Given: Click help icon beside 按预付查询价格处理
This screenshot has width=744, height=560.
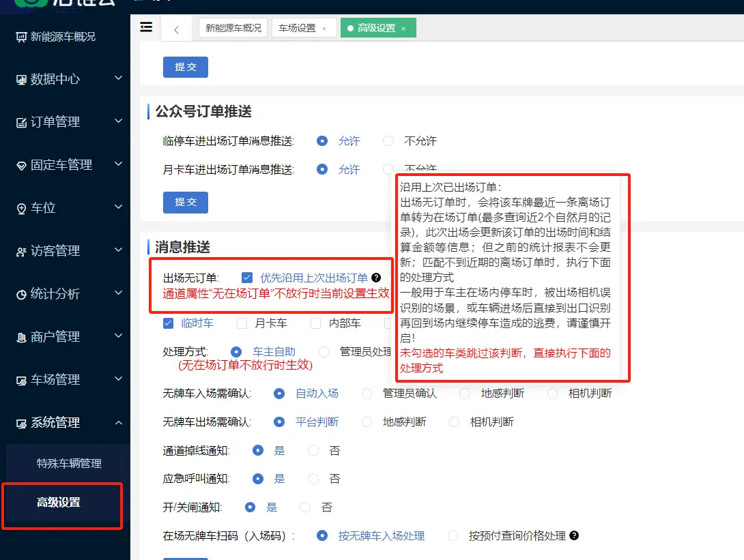Looking at the screenshot, I should click(x=574, y=535).
